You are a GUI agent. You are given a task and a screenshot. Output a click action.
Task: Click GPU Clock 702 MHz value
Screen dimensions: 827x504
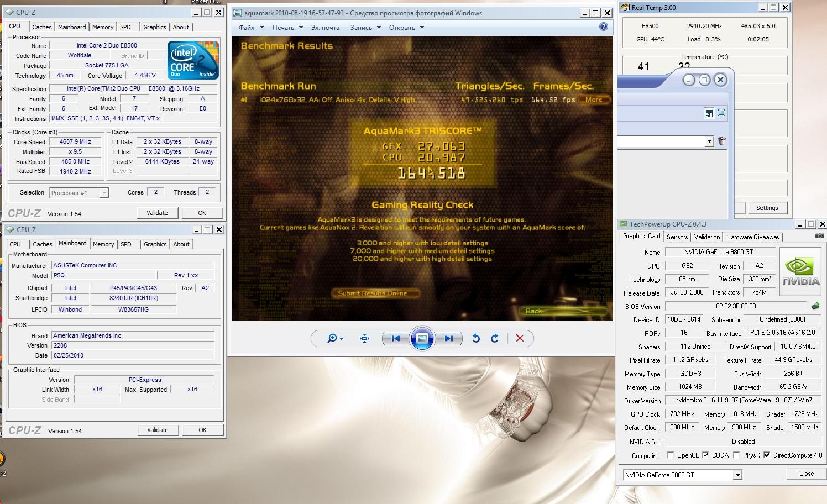tap(682, 413)
